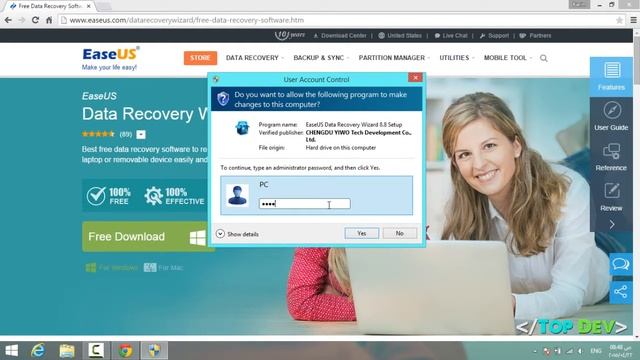This screenshot has width=640, height=360.
Task: Open Camtasia icon in taskbar
Action: (96, 350)
